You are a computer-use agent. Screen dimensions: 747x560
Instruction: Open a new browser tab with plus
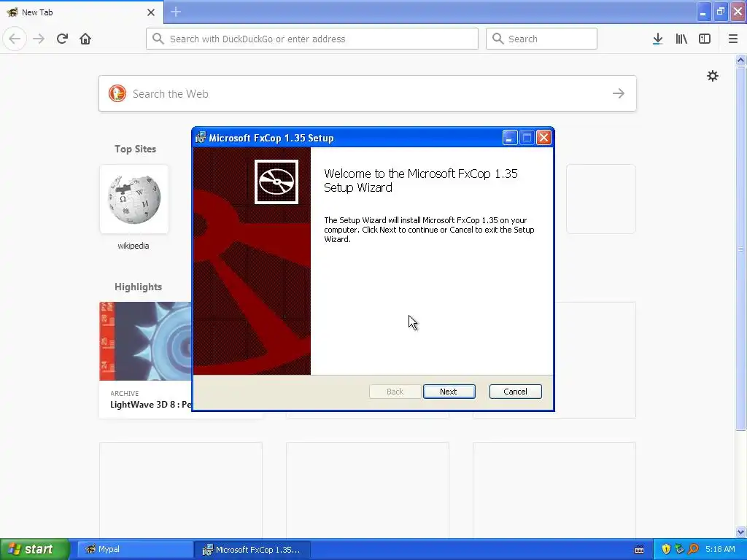coord(176,12)
